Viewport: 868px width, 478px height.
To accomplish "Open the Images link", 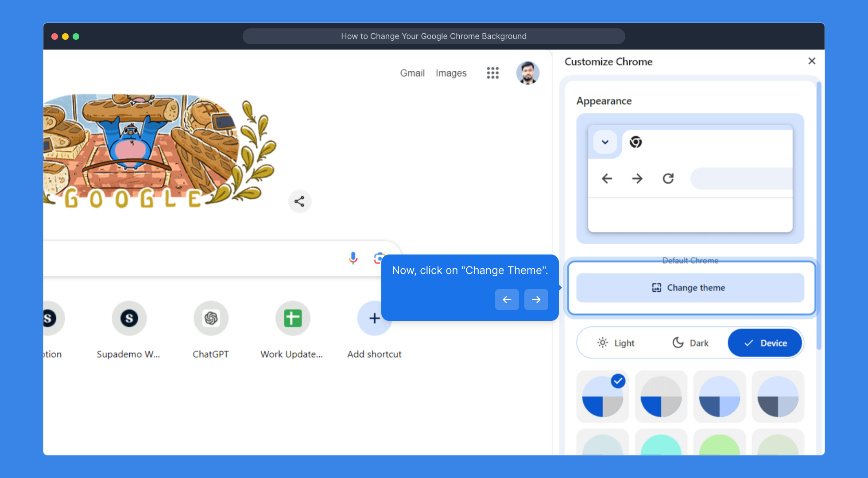I will pos(451,73).
